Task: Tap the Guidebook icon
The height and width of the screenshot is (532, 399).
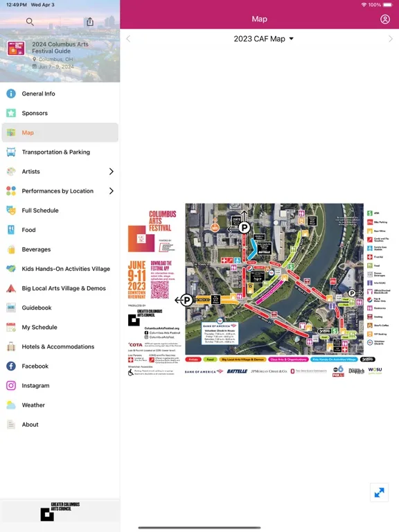Action: (x=11, y=308)
